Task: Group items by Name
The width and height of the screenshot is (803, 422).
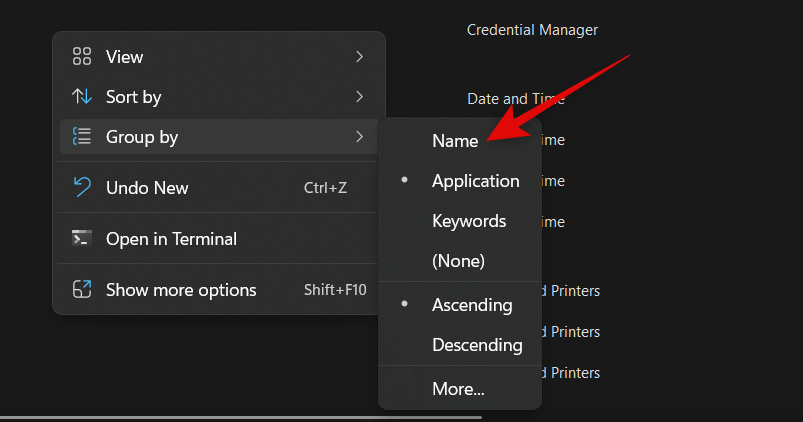Action: (x=455, y=141)
